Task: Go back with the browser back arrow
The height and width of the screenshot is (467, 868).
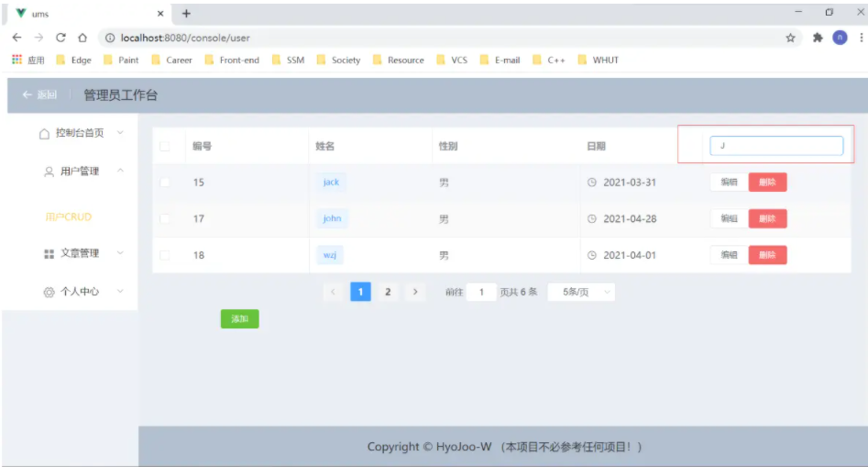Action: (17, 38)
